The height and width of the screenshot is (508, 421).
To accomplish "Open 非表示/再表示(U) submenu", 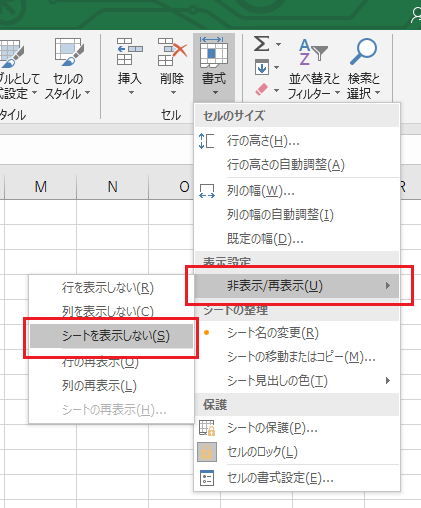I will (297, 286).
